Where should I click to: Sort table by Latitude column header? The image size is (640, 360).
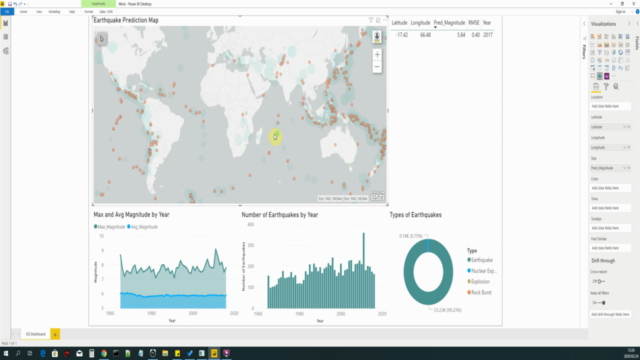399,23
